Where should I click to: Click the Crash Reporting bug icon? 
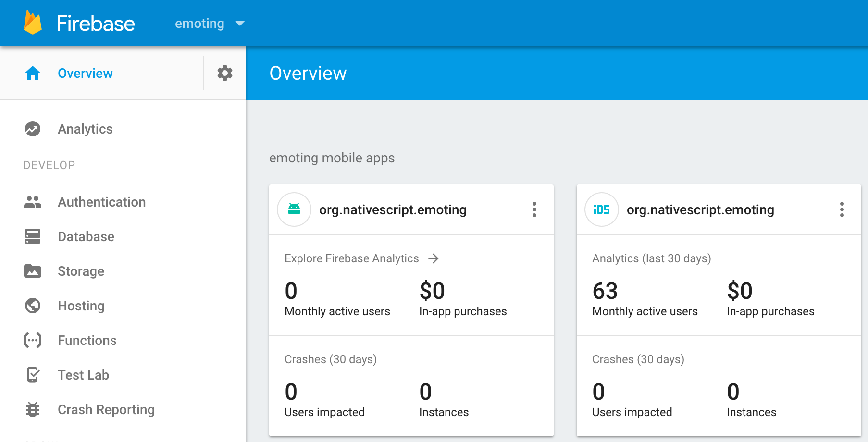tap(33, 409)
